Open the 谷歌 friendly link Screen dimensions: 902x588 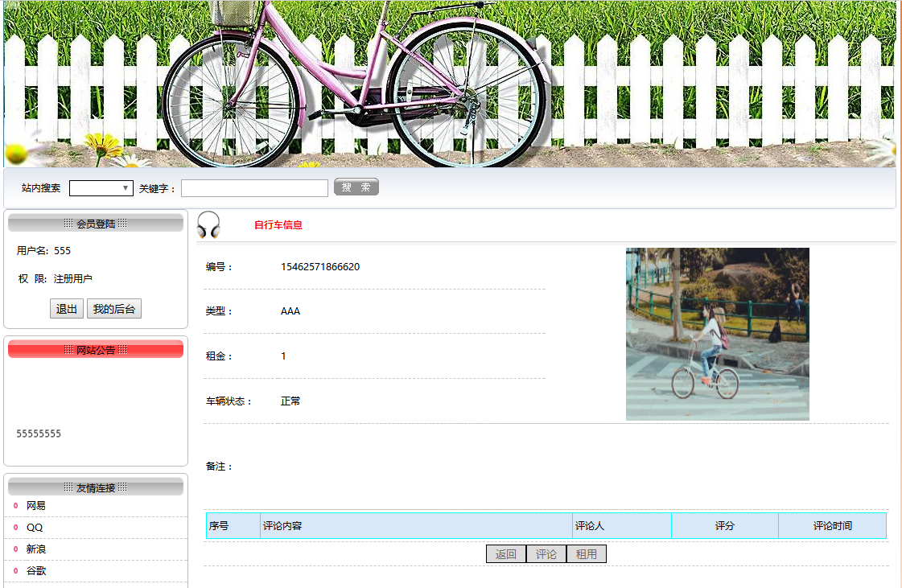point(35,571)
